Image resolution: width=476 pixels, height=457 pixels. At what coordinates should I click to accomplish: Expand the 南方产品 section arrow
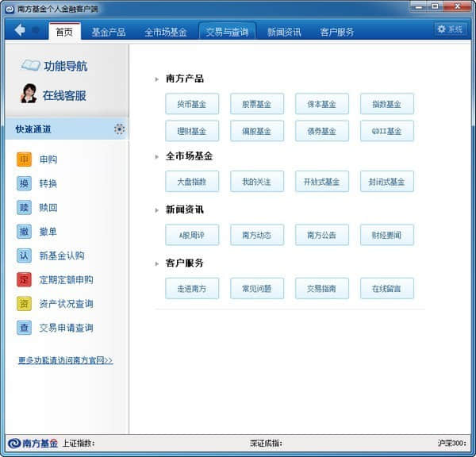[156, 79]
